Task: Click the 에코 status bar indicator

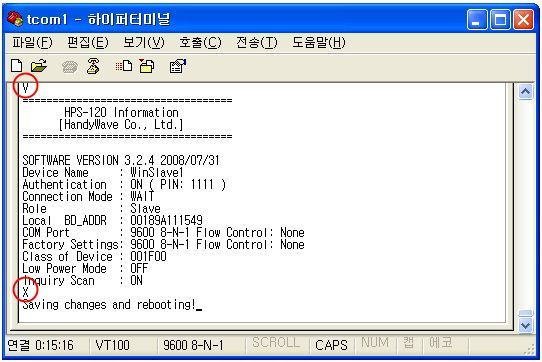Action: (x=441, y=342)
